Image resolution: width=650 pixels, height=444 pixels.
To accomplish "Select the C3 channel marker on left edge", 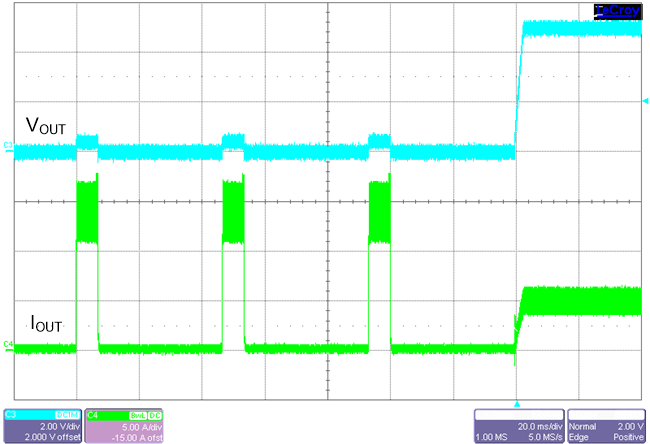I will 8,146.
